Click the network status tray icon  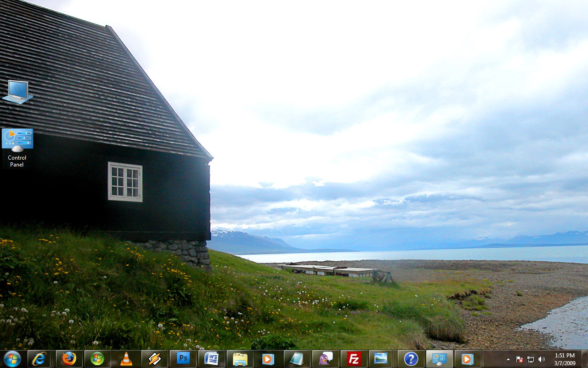[x=531, y=359]
